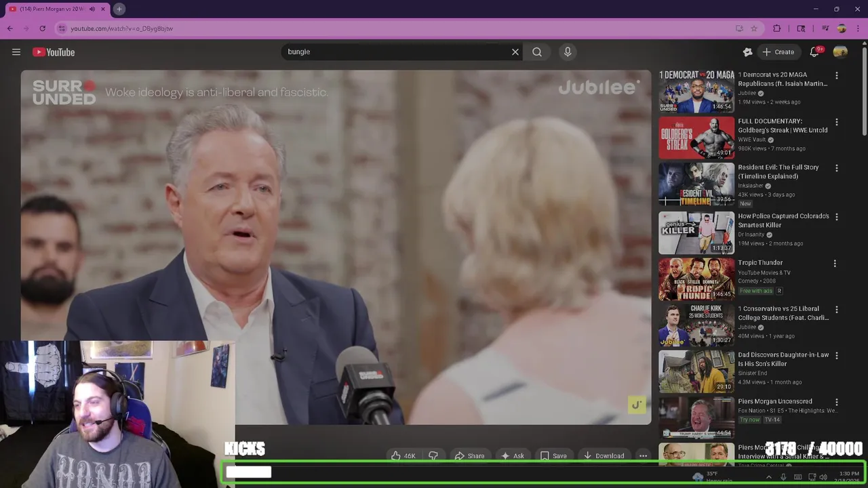This screenshot has height=488, width=868.
Task: Open the Tropic Thunder movie title
Action: click(760, 263)
